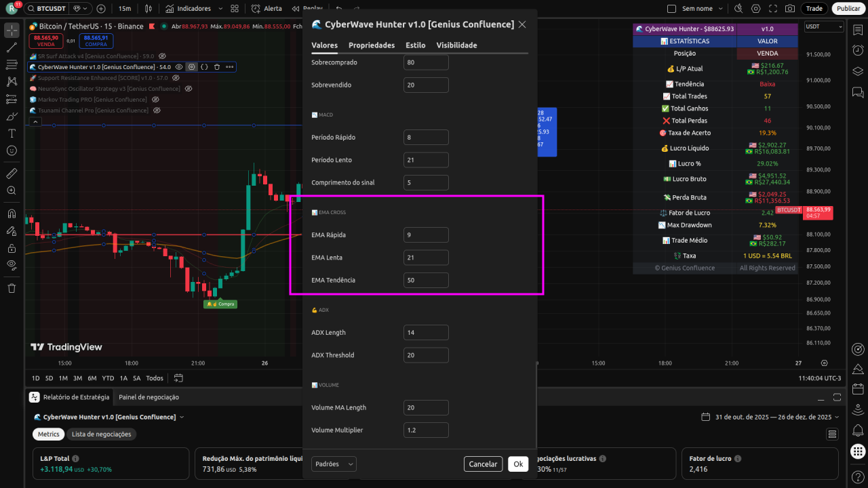Toggle stay in drawing mode pencil-lock

[x=12, y=230]
